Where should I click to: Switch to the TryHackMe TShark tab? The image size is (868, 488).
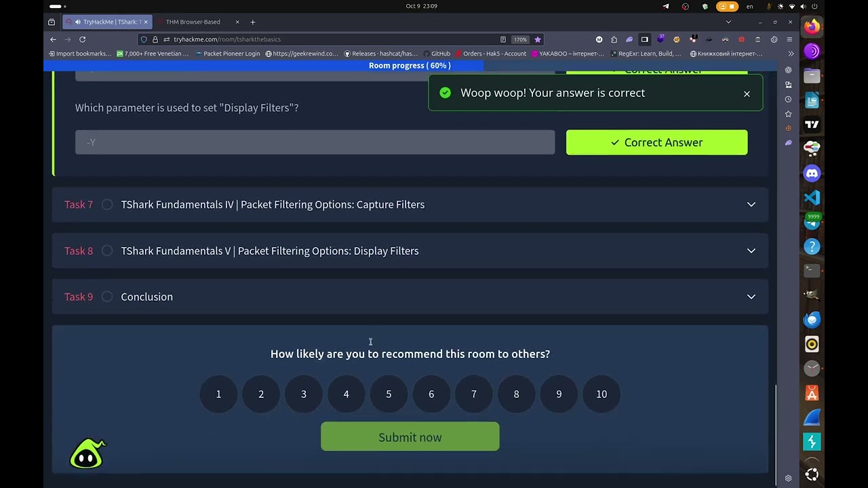[108, 22]
